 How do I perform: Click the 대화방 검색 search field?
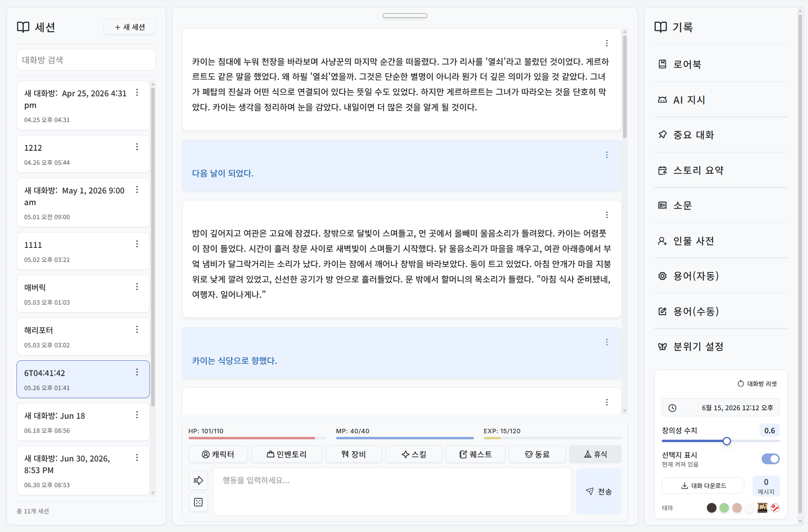pos(86,60)
